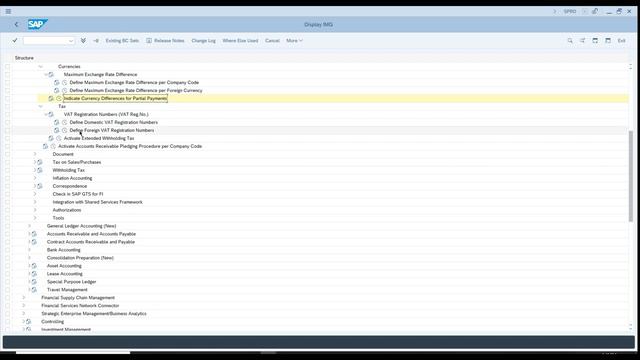
Task: Click Change Log
Action: [203, 40]
